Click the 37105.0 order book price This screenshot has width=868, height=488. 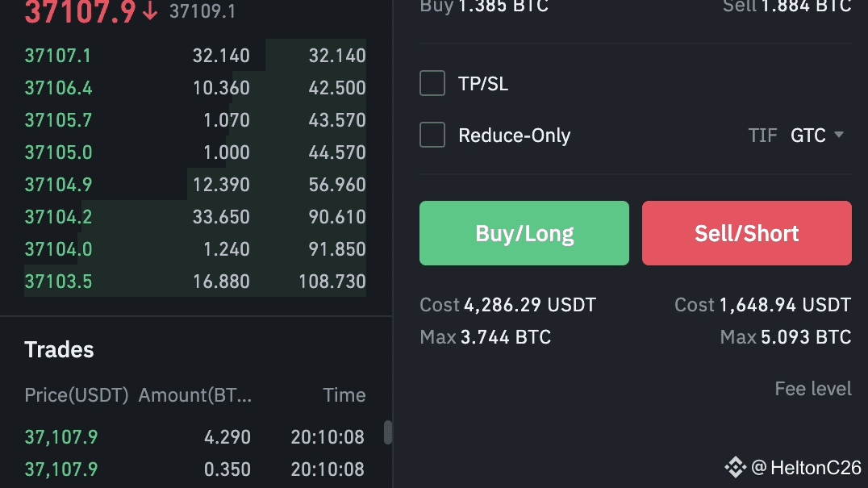tap(58, 152)
